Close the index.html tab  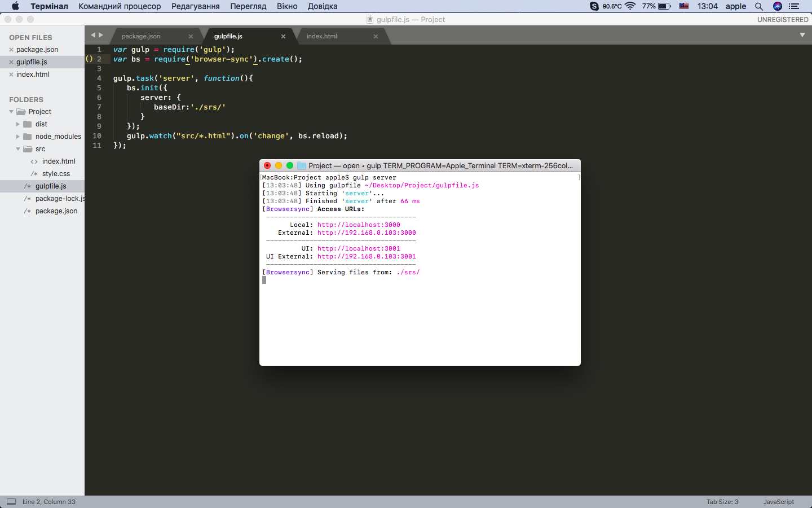tap(376, 37)
